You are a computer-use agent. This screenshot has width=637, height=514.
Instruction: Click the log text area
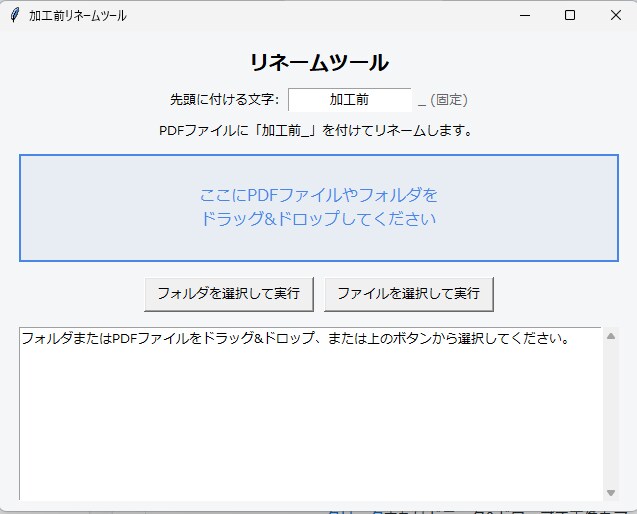pyautogui.click(x=310, y=414)
